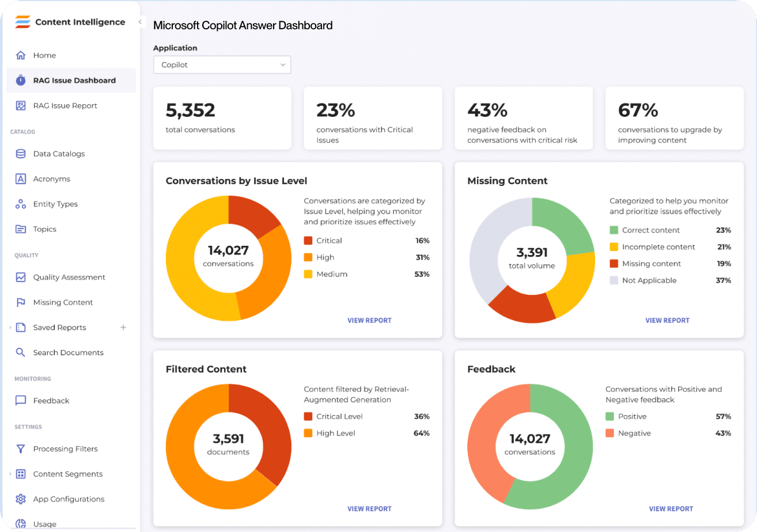Open the Application Copilot dropdown
The image size is (757, 532).
click(x=222, y=65)
